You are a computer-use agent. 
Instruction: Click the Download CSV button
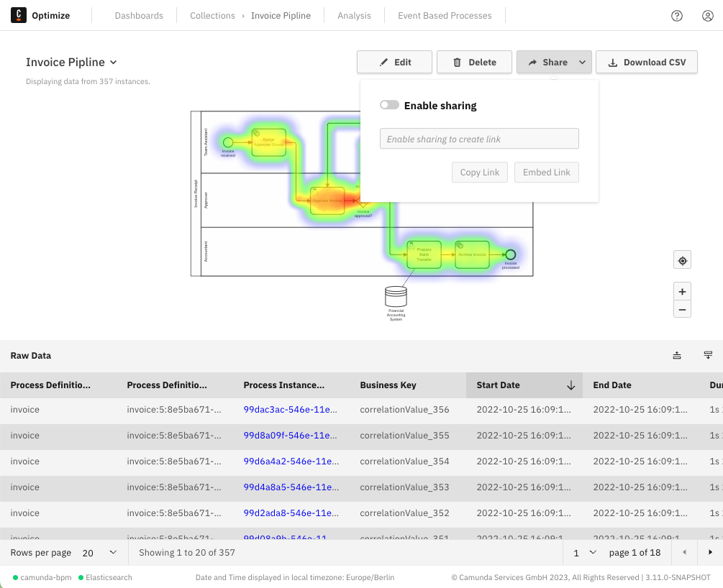pyautogui.click(x=647, y=63)
